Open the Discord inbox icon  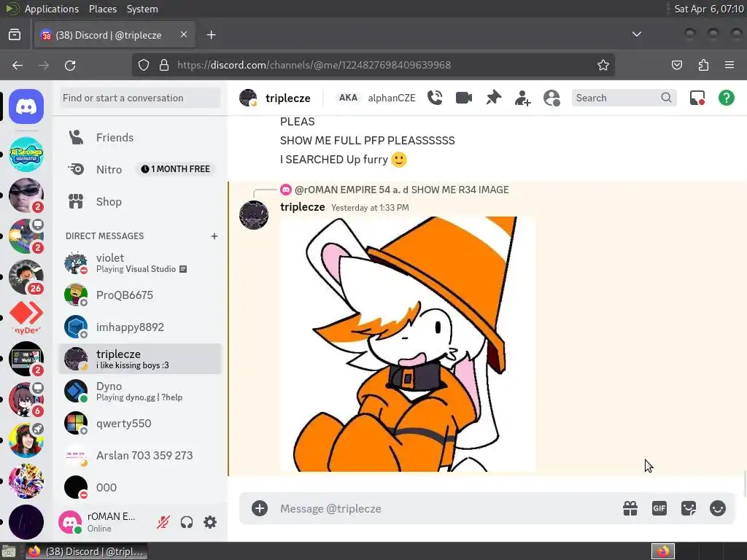coord(697,98)
